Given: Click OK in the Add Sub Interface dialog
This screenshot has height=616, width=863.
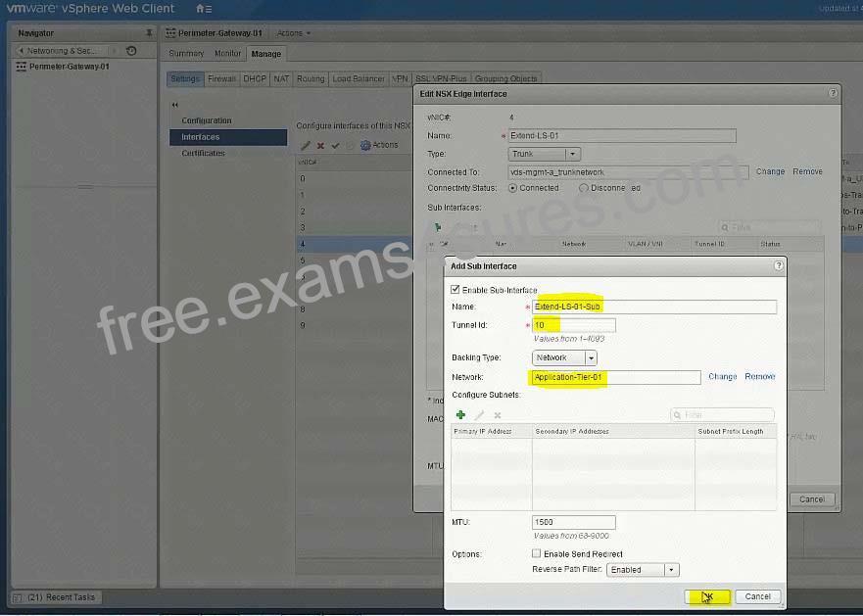Looking at the screenshot, I should (707, 596).
